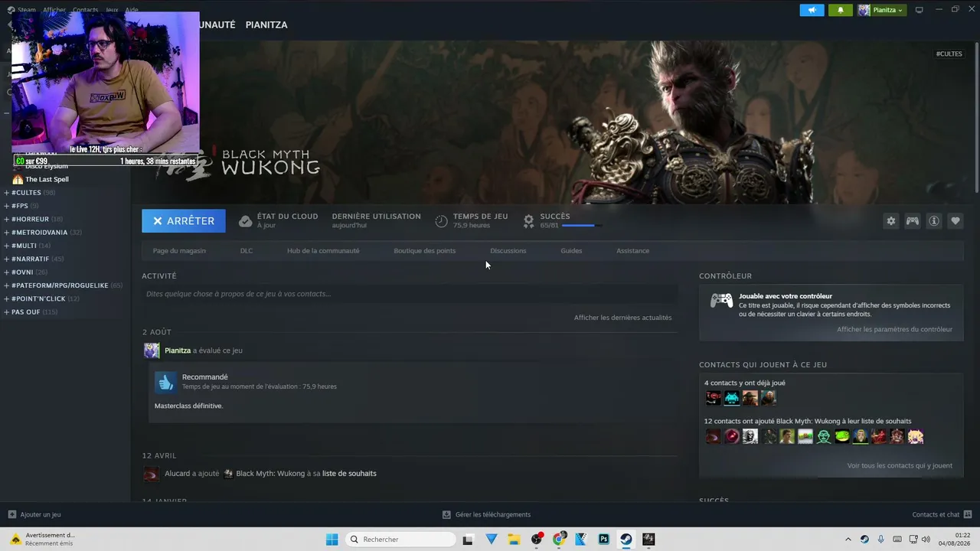Show game info panel icon

point(934,221)
